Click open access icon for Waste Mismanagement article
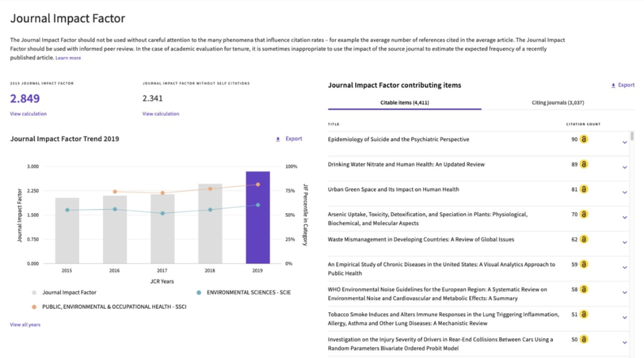Screen dimensions: 644x358 point(584,239)
